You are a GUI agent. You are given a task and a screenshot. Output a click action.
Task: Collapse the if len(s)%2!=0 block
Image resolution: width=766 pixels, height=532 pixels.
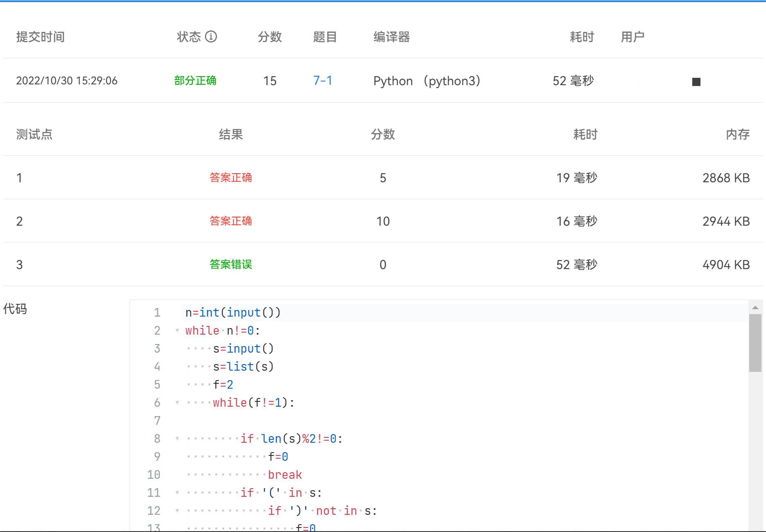[x=177, y=439]
